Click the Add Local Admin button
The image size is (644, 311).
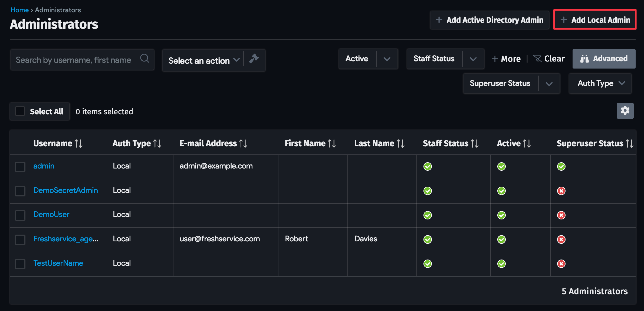[594, 20]
